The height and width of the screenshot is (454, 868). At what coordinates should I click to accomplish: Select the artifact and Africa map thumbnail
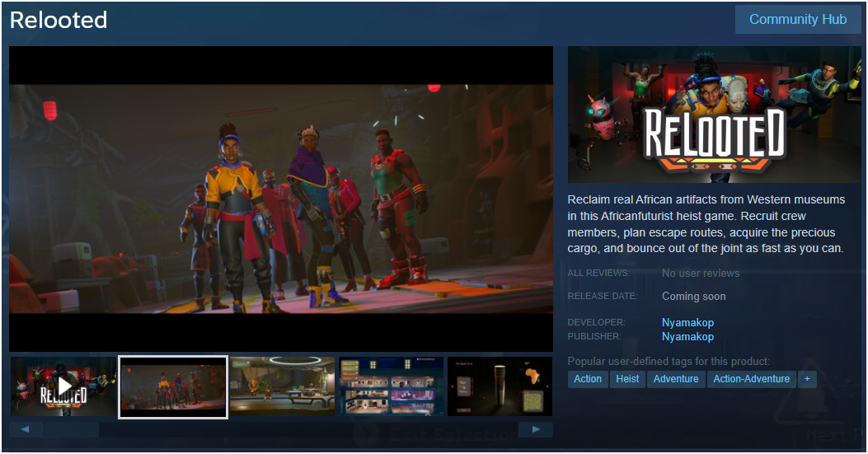coord(500,386)
